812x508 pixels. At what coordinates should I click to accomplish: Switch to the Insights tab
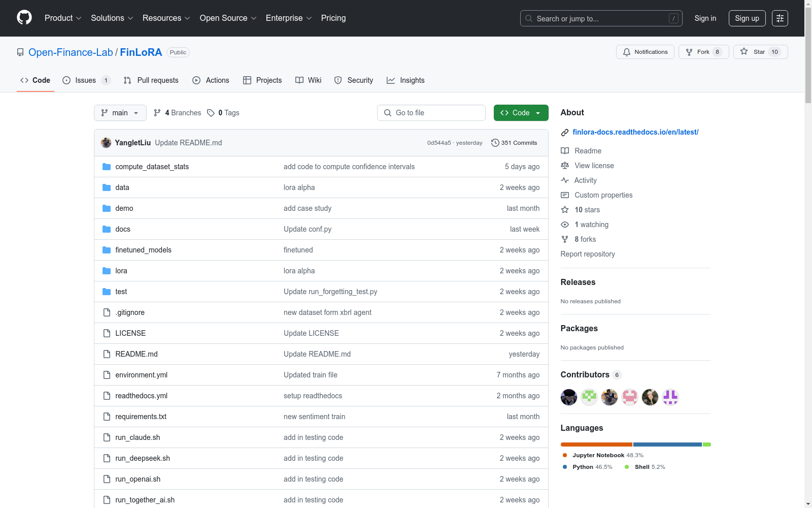(x=405, y=80)
